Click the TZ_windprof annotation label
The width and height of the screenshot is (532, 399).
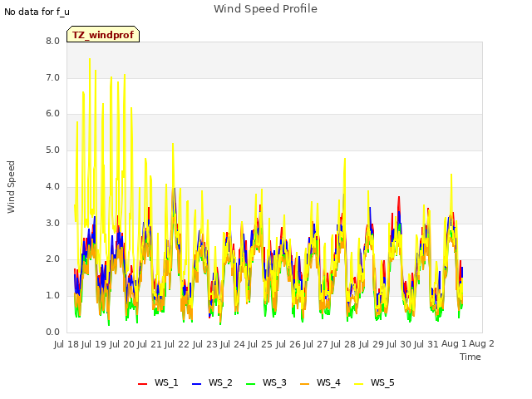[x=103, y=35]
